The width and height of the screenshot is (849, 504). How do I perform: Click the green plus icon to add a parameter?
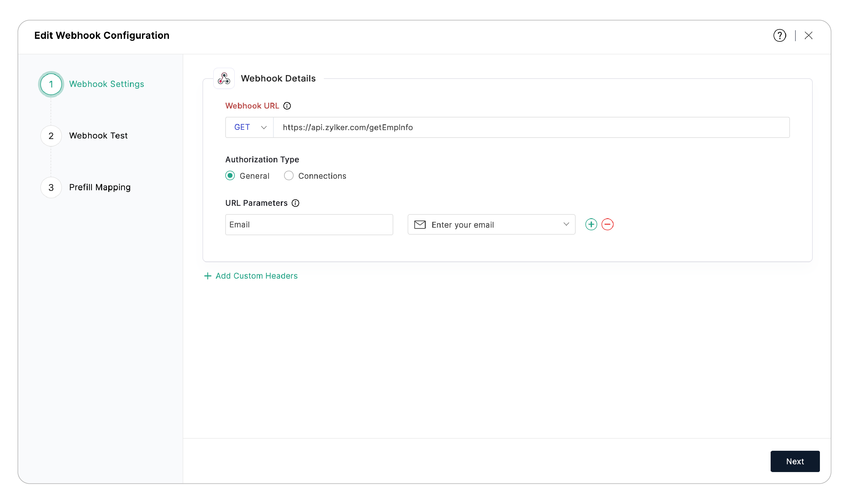coord(591,225)
